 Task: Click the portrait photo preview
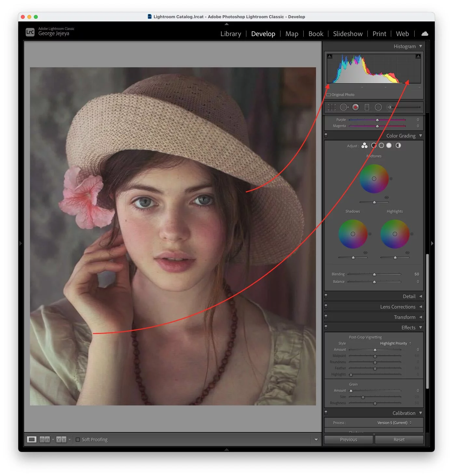[173, 236]
